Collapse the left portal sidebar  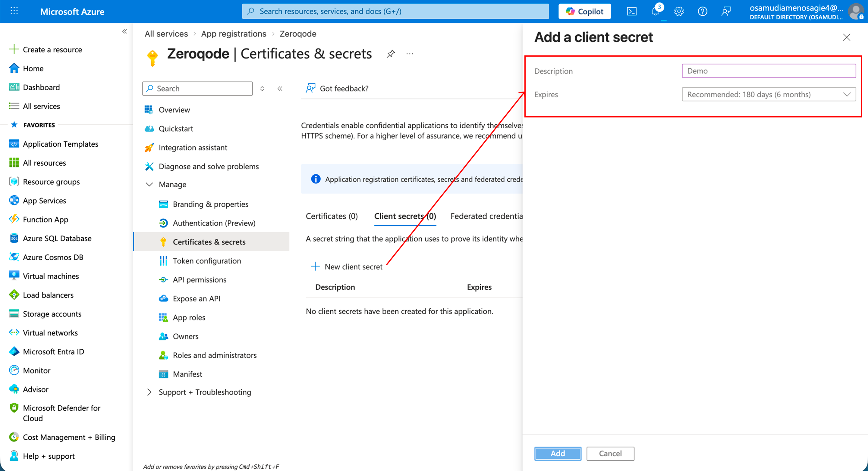(x=124, y=31)
